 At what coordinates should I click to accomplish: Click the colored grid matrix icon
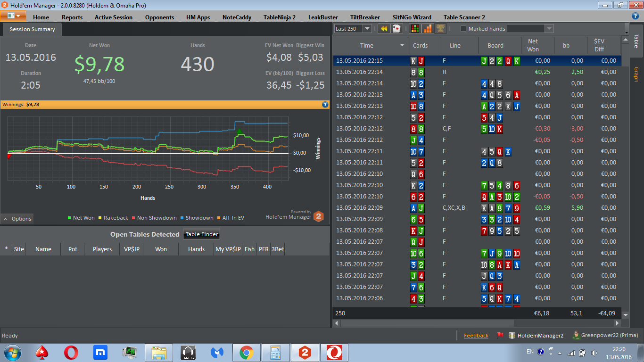415,29
